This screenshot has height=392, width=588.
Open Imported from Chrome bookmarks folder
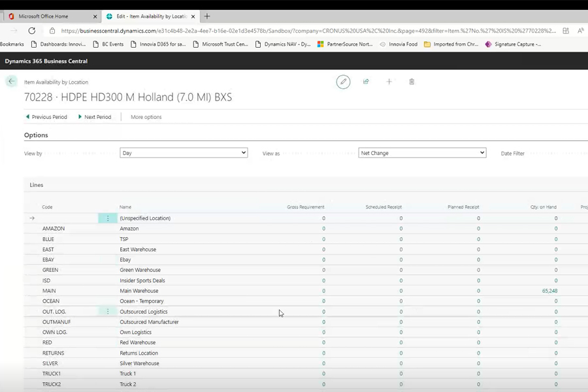point(451,44)
